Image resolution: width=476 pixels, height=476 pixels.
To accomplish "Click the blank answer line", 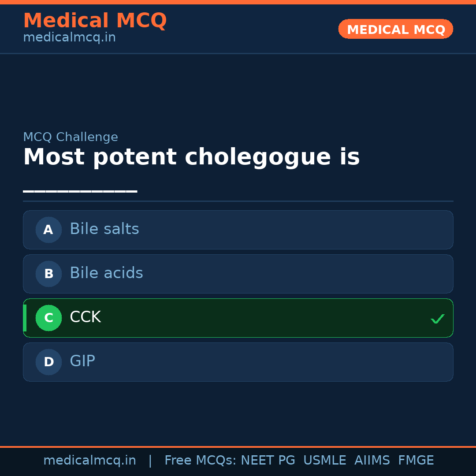I will (80, 191).
